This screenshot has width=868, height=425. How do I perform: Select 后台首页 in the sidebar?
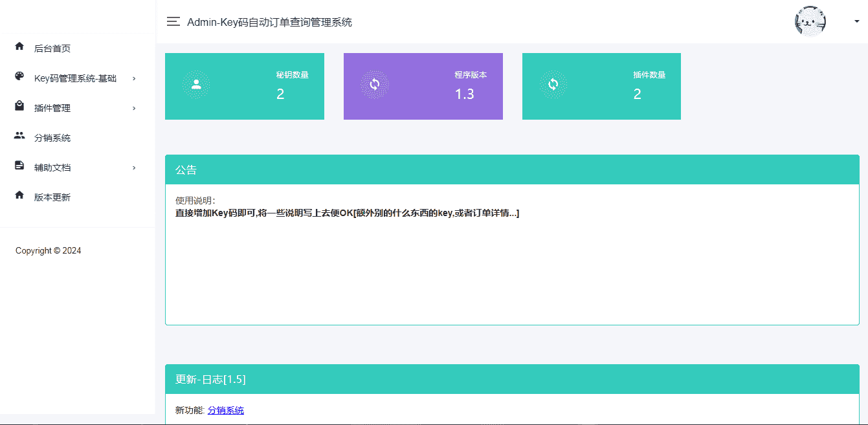point(52,49)
